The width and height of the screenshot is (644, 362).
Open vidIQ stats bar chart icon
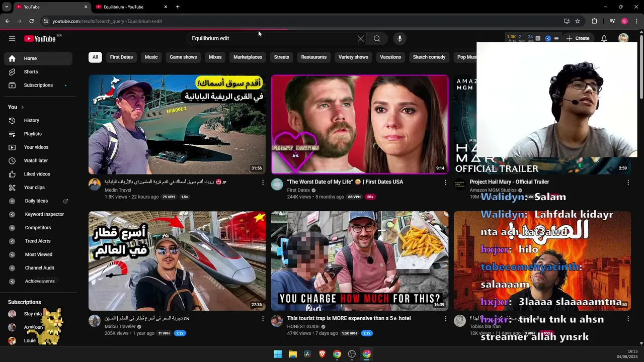[538, 38]
